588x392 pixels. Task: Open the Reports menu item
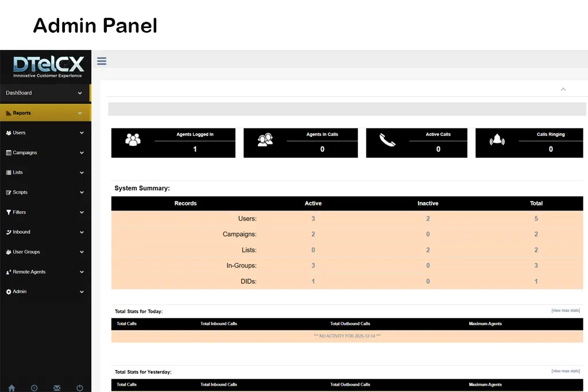click(22, 113)
